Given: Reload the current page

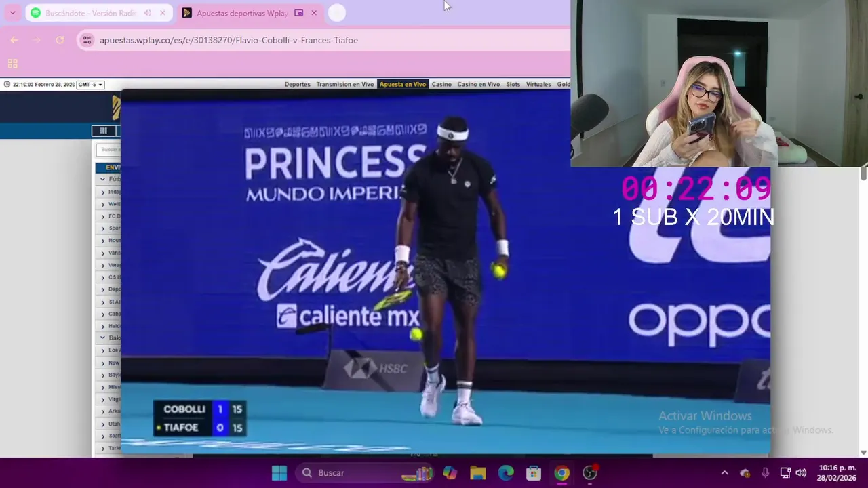Looking at the screenshot, I should coord(60,40).
